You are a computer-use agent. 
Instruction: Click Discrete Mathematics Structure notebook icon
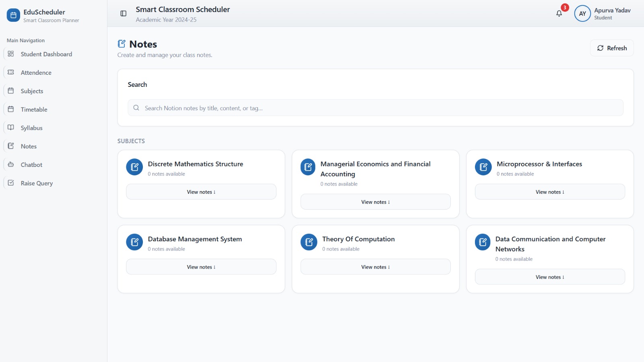click(x=134, y=167)
